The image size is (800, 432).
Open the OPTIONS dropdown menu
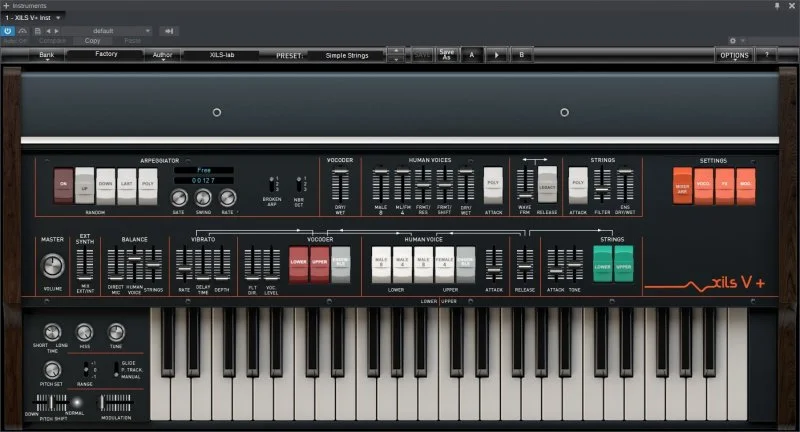pos(734,55)
